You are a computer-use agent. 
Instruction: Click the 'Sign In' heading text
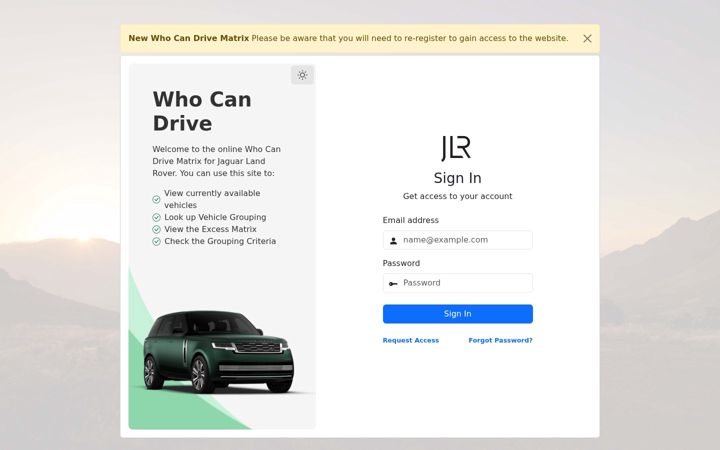[x=457, y=178]
